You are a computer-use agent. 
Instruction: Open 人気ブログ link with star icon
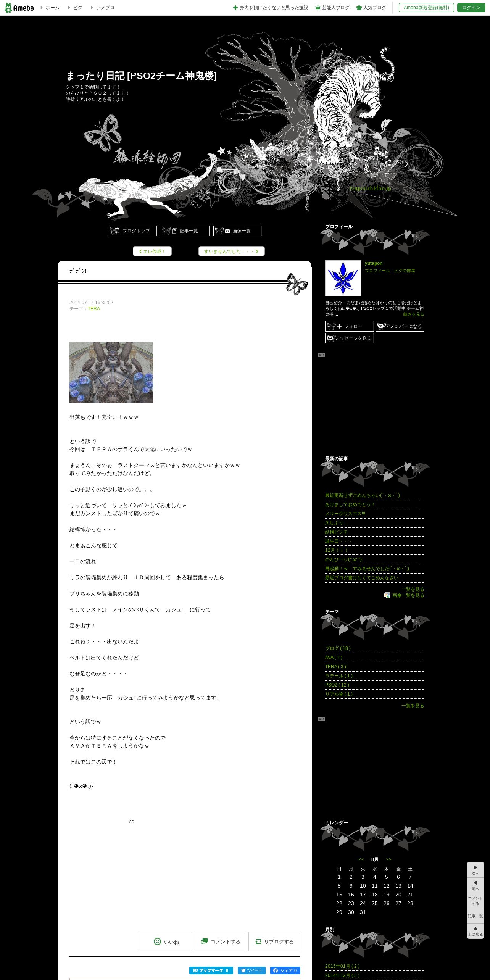[x=371, y=8]
